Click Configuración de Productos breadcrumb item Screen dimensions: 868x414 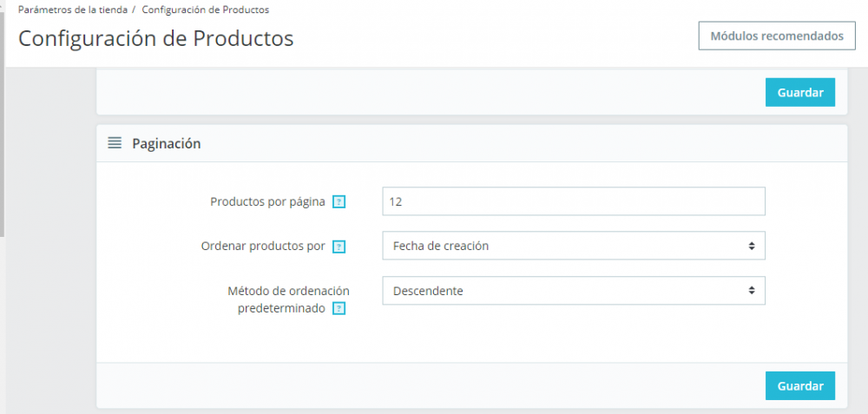tap(205, 10)
